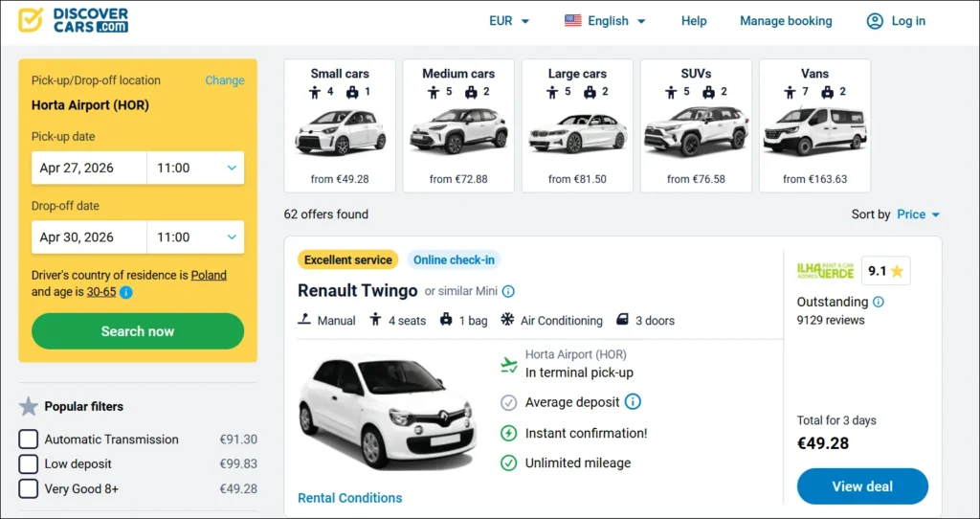The height and width of the screenshot is (519, 980).
Task: Open the drop-off time 11:00 dropdown
Action: point(195,237)
